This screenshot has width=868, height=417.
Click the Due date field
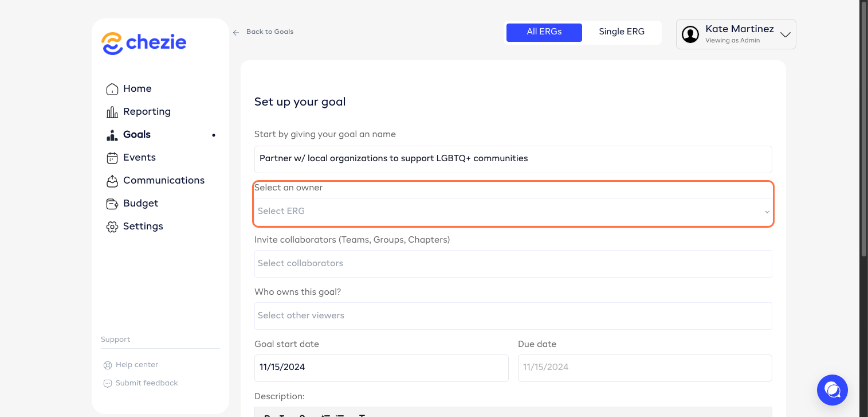tap(645, 368)
